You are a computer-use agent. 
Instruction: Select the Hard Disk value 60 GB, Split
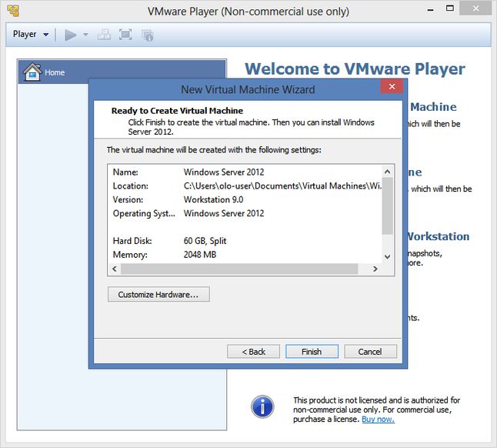click(x=205, y=241)
